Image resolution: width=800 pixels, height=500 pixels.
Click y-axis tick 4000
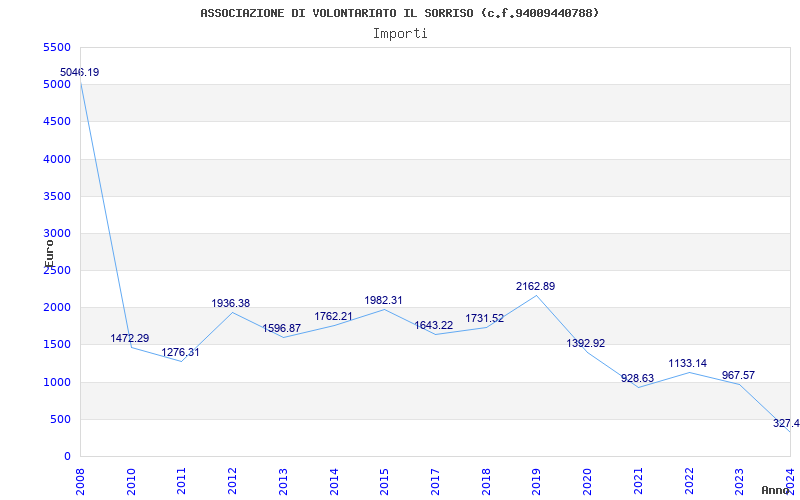click(57, 159)
